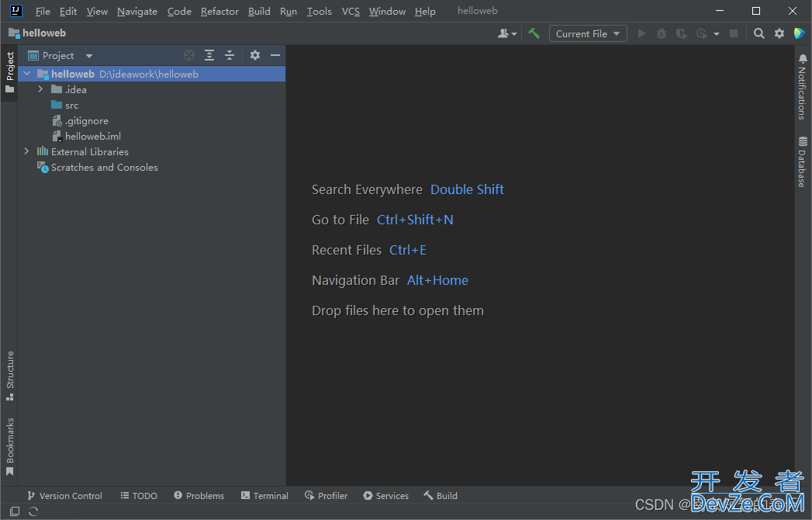Open the Current File run configuration dropdown

pos(588,33)
